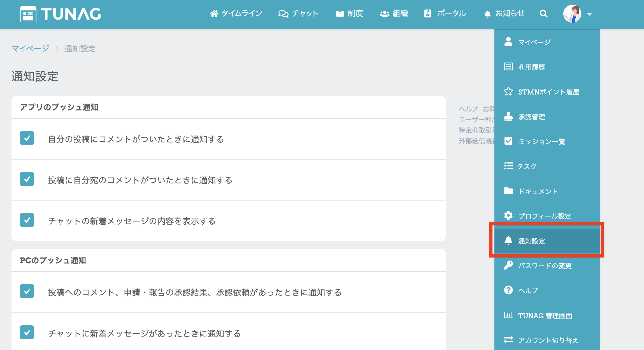Collapse the account dropdown arrow
Viewport: 644px width, 350px height.
click(x=589, y=14)
